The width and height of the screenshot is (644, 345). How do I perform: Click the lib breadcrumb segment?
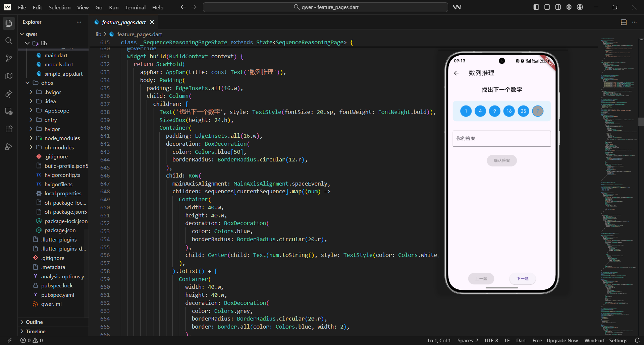click(x=98, y=34)
